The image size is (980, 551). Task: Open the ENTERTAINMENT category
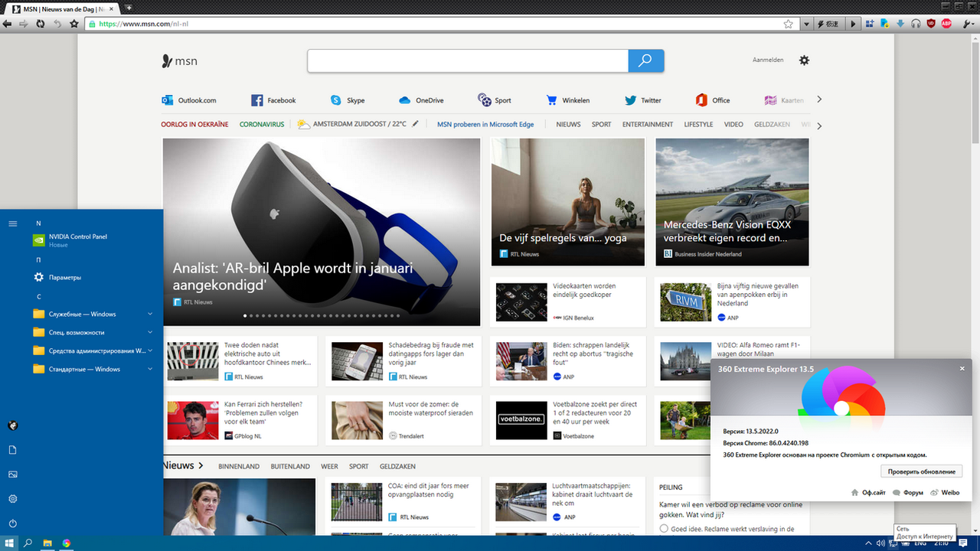click(x=648, y=124)
